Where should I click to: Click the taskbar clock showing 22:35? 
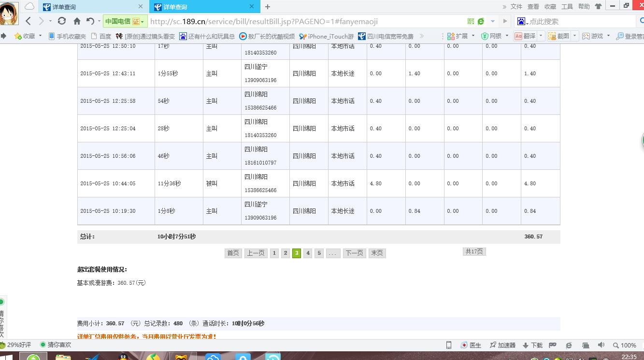coord(629,357)
